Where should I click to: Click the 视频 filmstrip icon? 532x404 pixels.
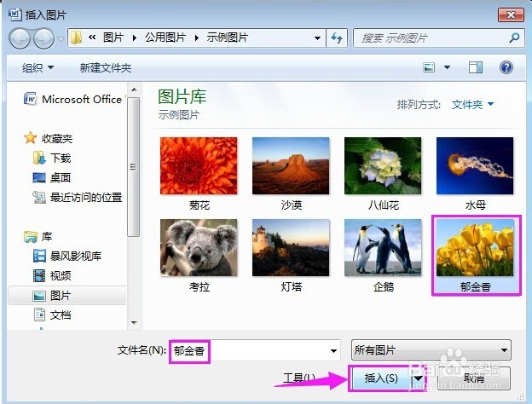[x=39, y=276]
